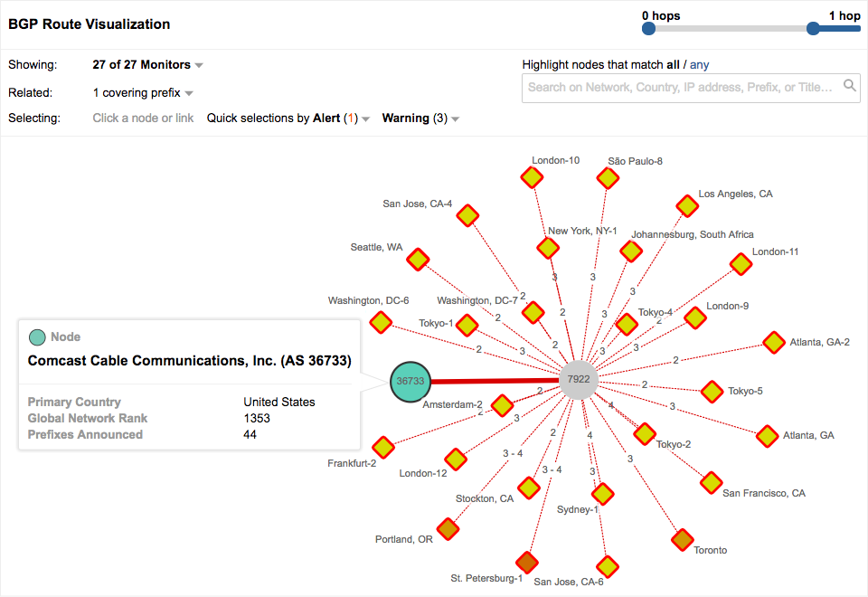Viewport: 868px width, 597px height.
Task: Click the Los Angeles, CA monitor diamond
Action: [688, 206]
